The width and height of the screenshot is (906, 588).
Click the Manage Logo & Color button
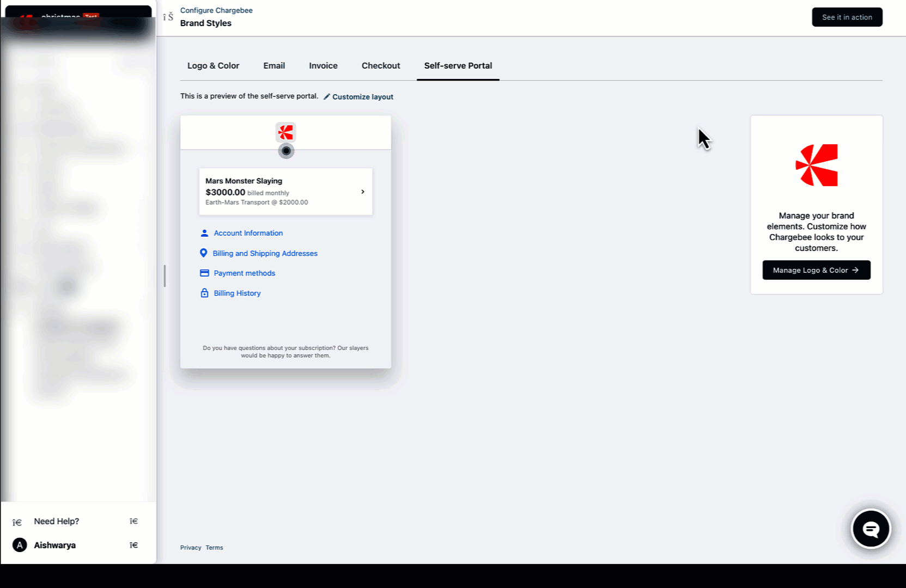pyautogui.click(x=816, y=270)
